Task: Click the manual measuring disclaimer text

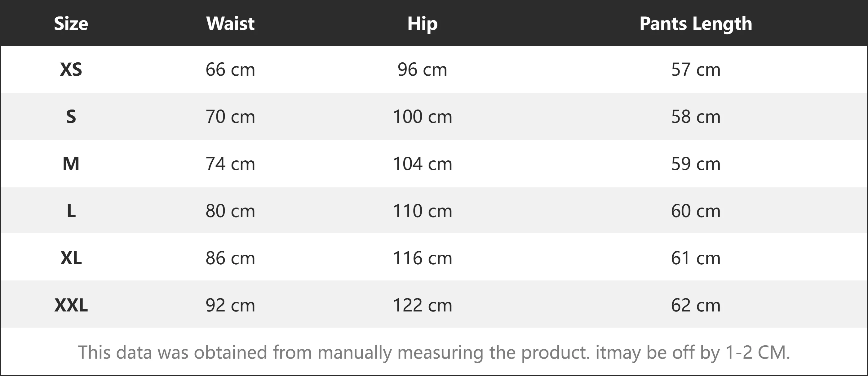Action: (434, 352)
